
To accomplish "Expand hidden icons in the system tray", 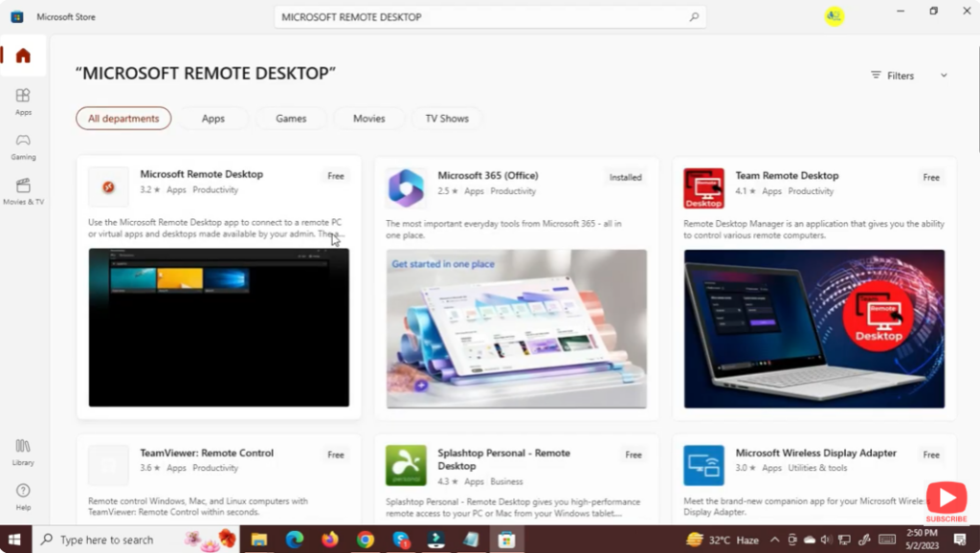I will (x=775, y=540).
